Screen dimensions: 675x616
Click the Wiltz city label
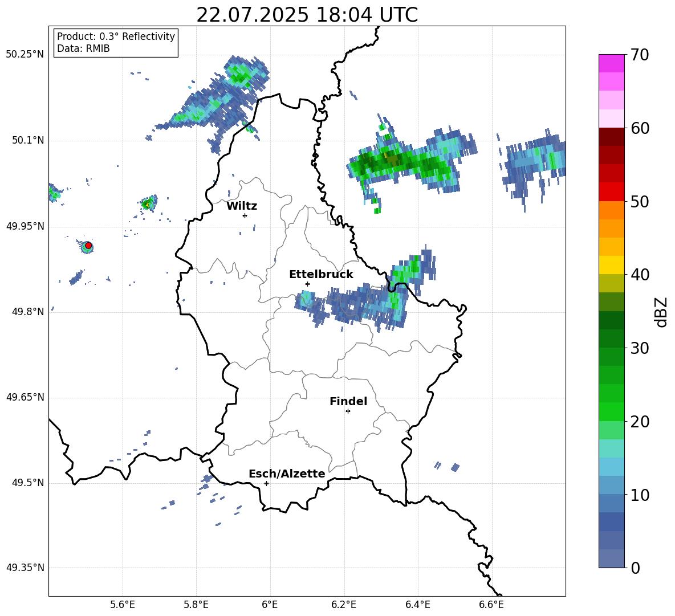242,206
